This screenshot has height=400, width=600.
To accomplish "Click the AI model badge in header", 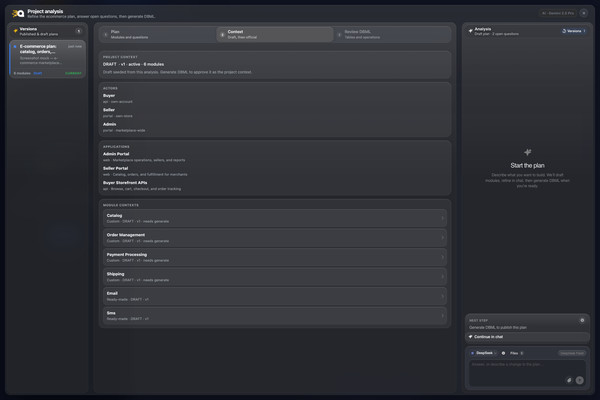I will (558, 13).
